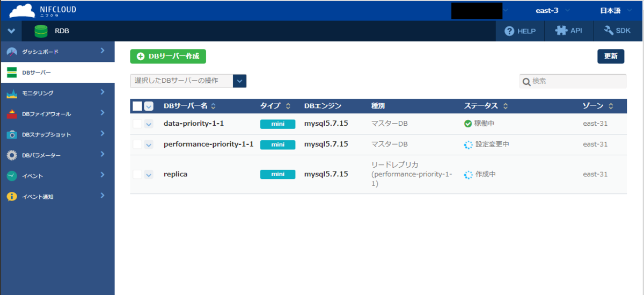Click the mini type badge for performance-priority-1-1

coord(277,145)
